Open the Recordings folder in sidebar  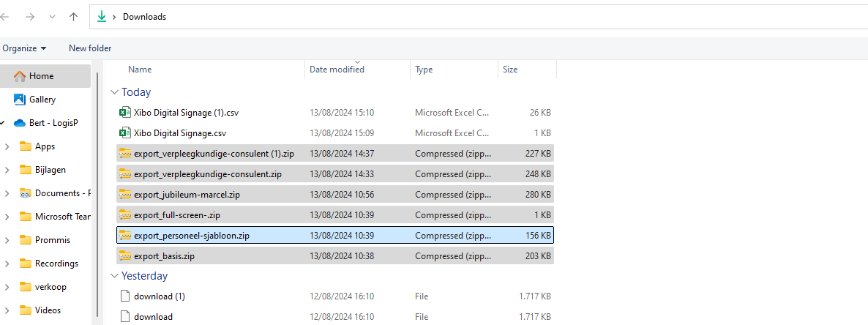click(x=56, y=264)
